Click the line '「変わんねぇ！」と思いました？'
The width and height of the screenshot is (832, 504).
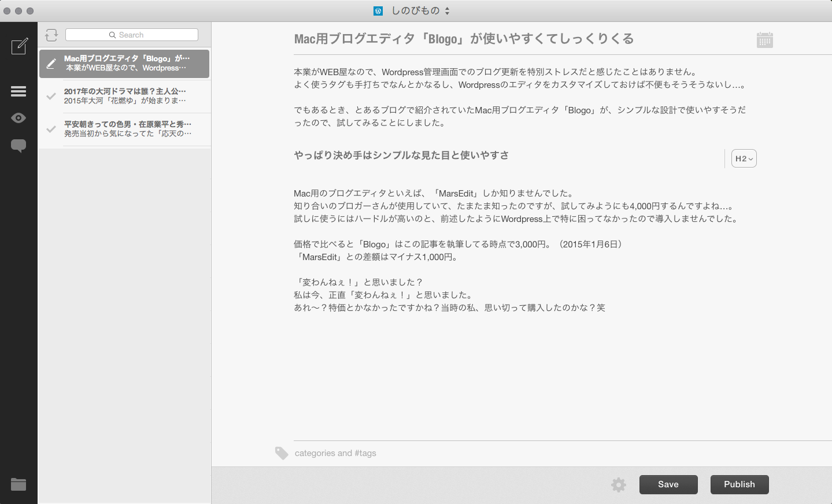[x=359, y=283]
